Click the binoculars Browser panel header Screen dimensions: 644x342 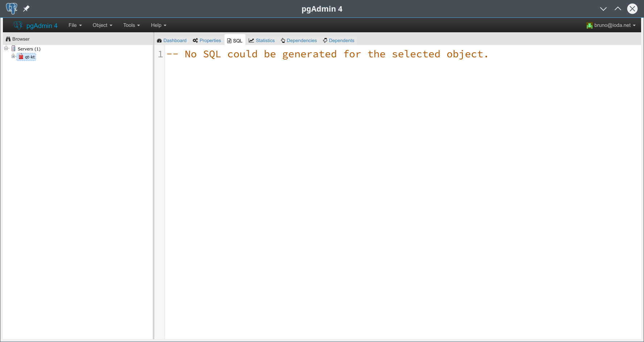(x=18, y=39)
